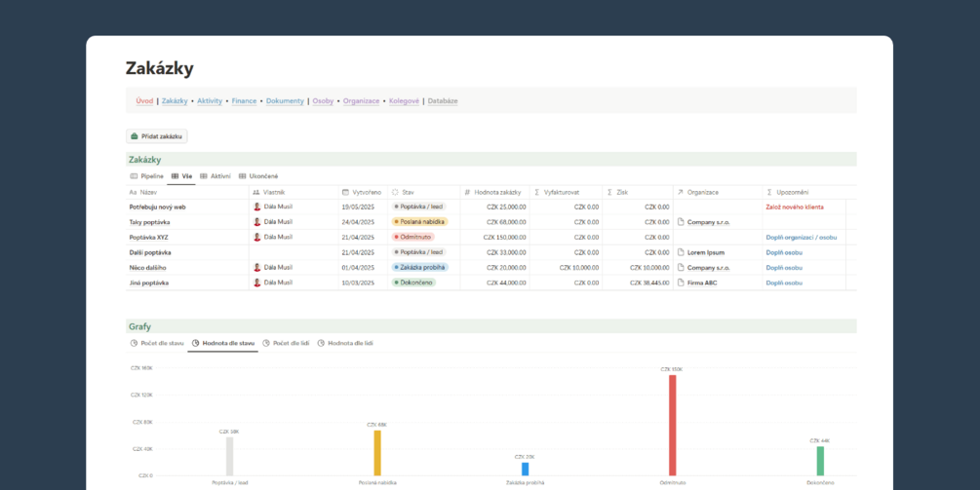
Task: Click the Název column header
Action: pos(187,192)
